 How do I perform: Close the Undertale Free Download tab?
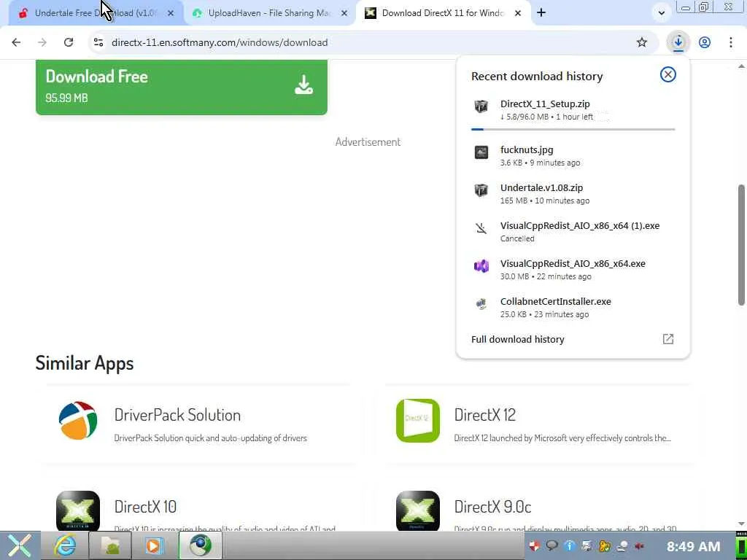click(x=171, y=13)
